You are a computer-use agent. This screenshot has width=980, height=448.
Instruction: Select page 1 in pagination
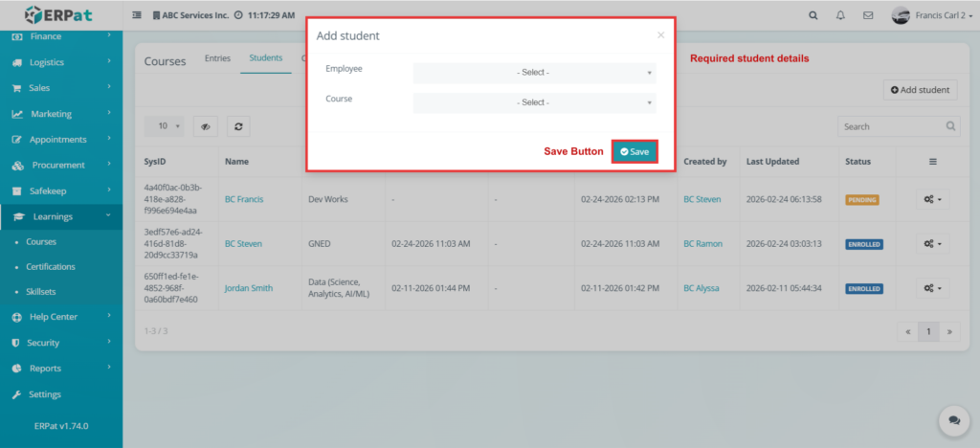[928, 332]
